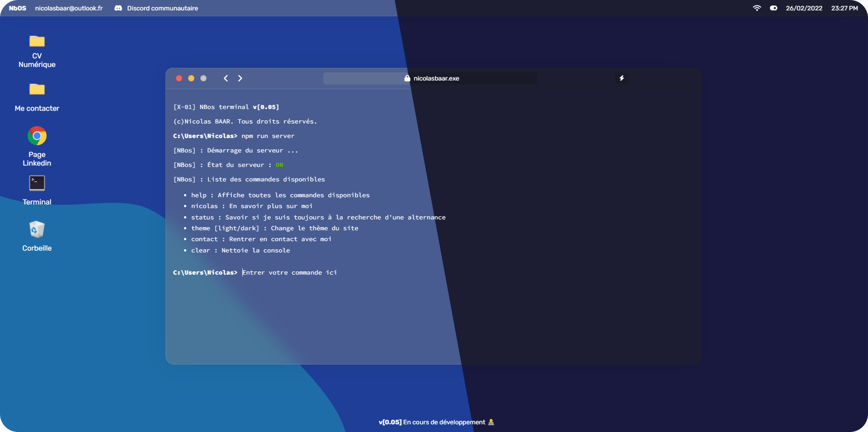Click the padlock icon in address bar
Screen dimensions: 868x432
coord(407,78)
